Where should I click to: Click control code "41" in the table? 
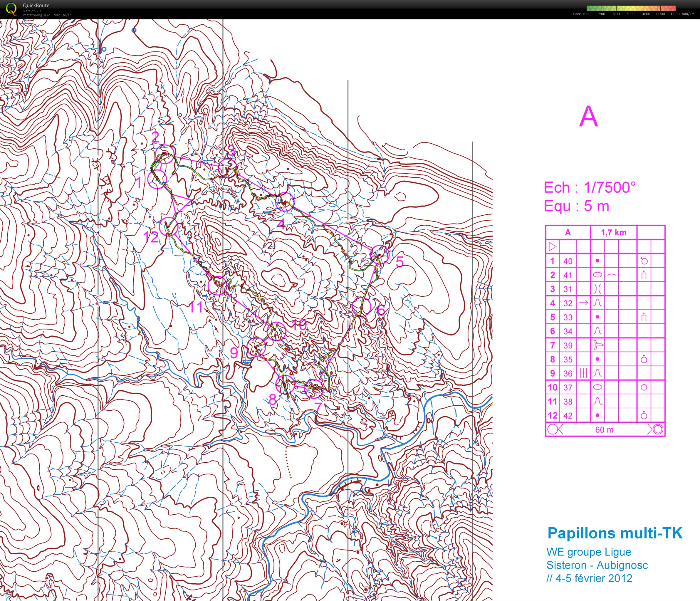(x=568, y=275)
